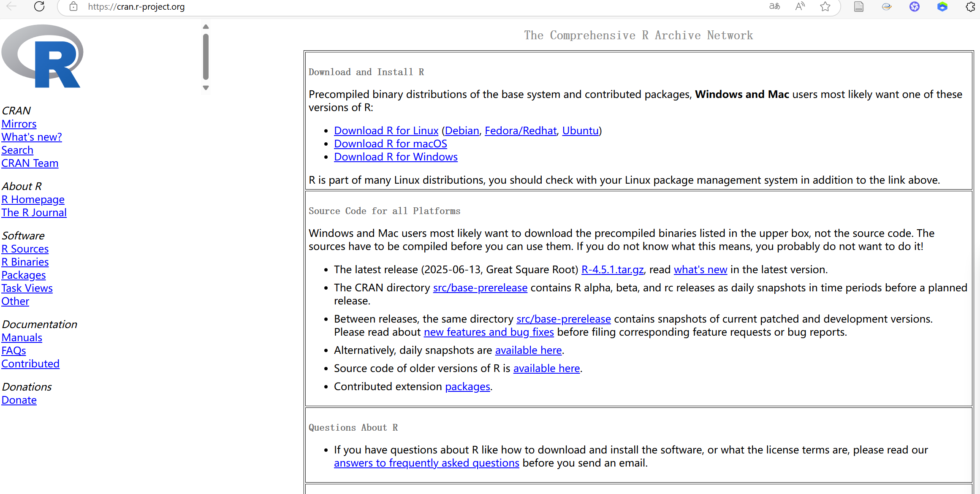
Task: Open the blue and green hexagon extension icon
Action: [942, 6]
